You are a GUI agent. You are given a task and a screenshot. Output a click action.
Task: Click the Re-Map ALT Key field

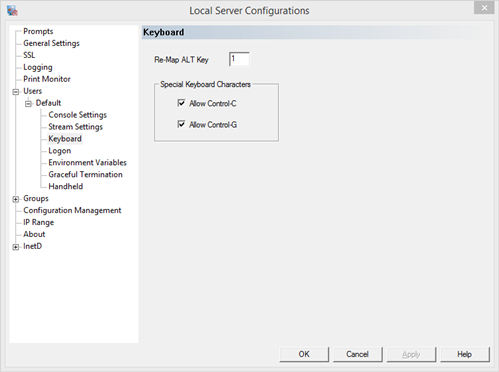[x=239, y=59]
